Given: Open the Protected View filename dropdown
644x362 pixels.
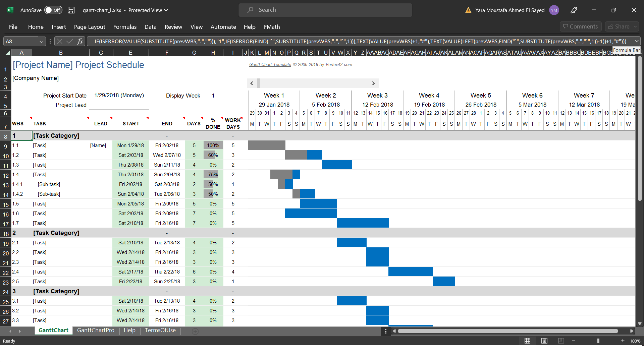Looking at the screenshot, I should [x=166, y=10].
